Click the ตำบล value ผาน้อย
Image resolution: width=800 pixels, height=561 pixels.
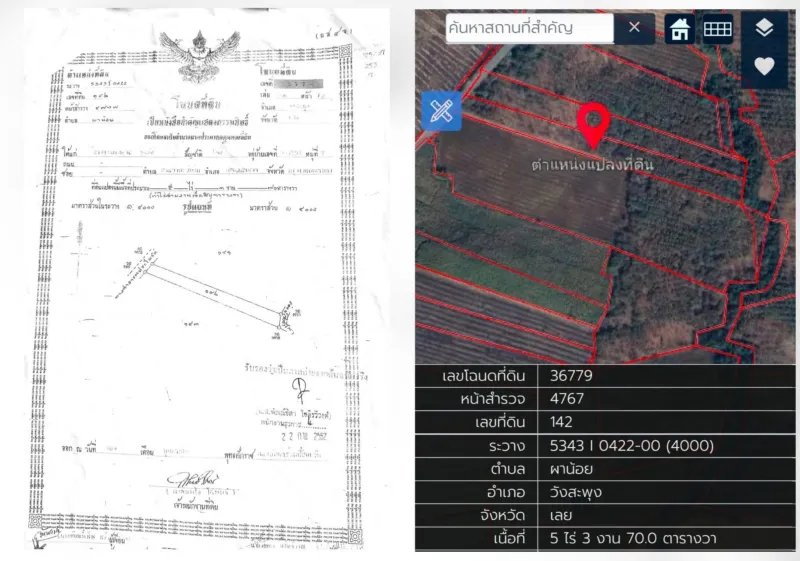tap(571, 469)
